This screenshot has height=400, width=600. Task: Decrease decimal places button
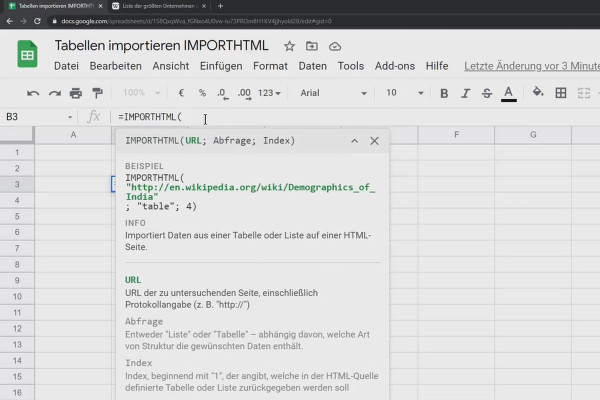coord(223,93)
